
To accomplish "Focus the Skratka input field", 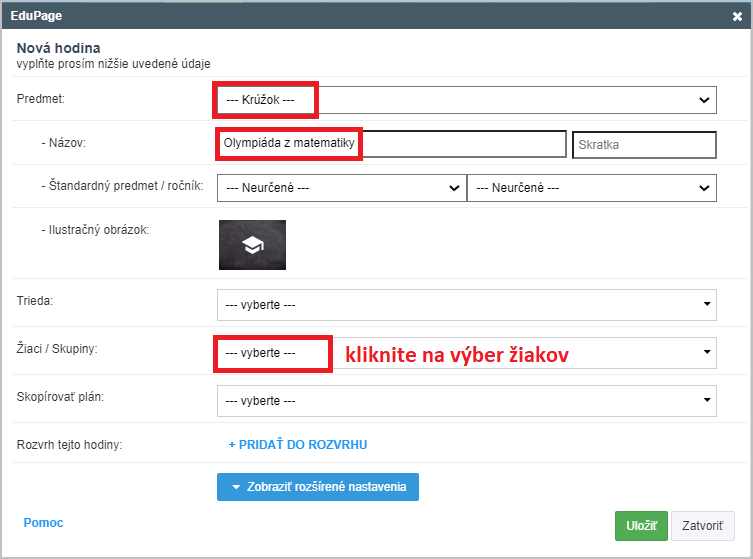I will [x=644, y=145].
